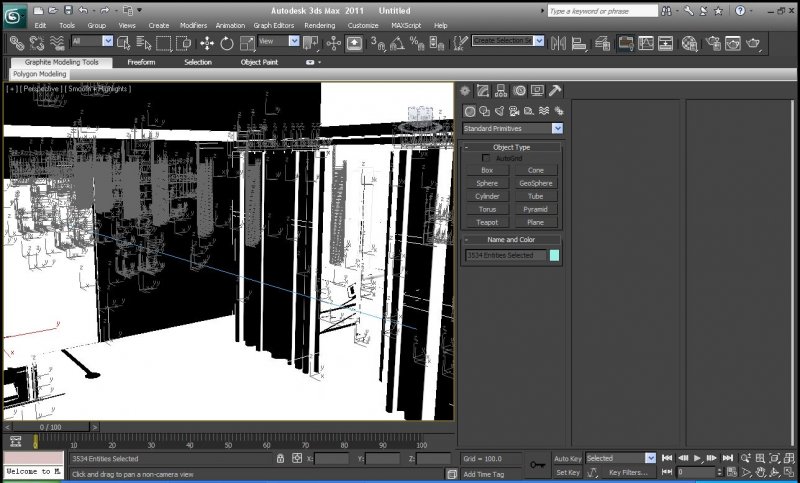Toggle Window/Crossing selection mode
The width and height of the screenshot is (800, 483).
[x=183, y=43]
